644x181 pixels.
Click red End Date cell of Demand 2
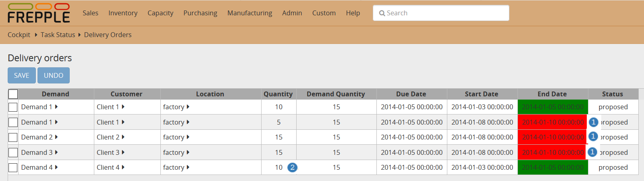tap(553, 137)
